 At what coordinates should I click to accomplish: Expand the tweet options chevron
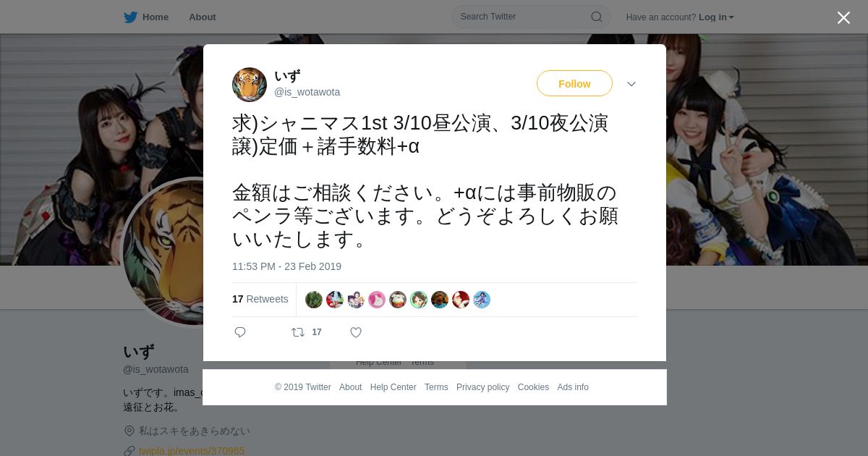click(631, 84)
